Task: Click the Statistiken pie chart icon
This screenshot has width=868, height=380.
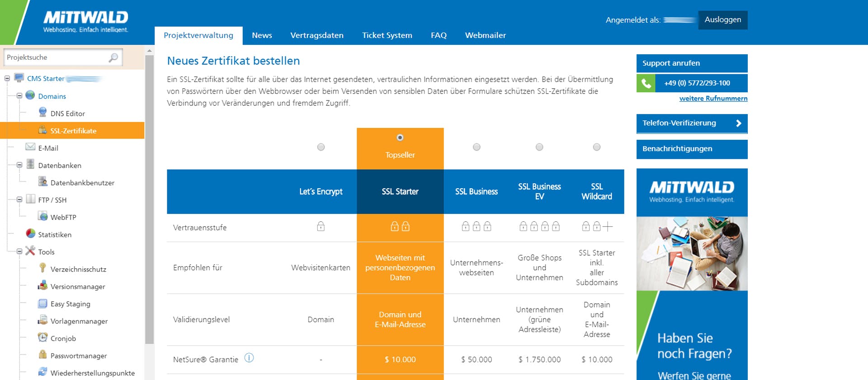Action: click(30, 233)
